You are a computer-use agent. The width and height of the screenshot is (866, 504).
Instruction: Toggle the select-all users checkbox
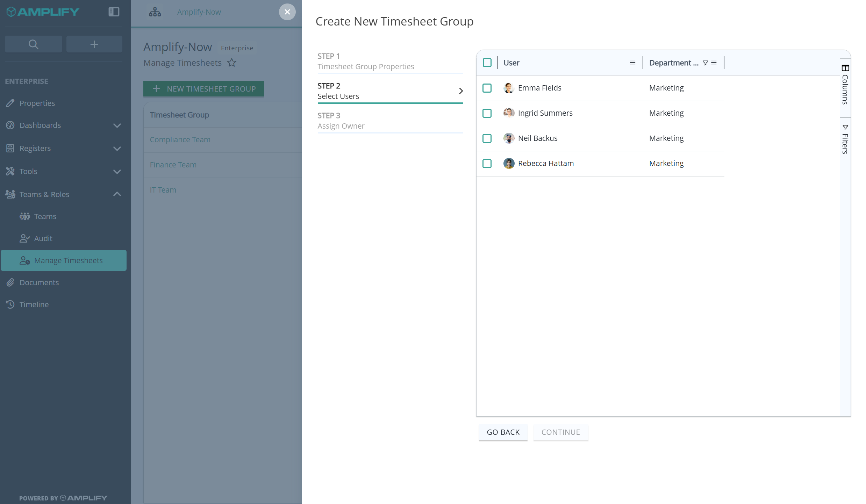click(x=487, y=63)
